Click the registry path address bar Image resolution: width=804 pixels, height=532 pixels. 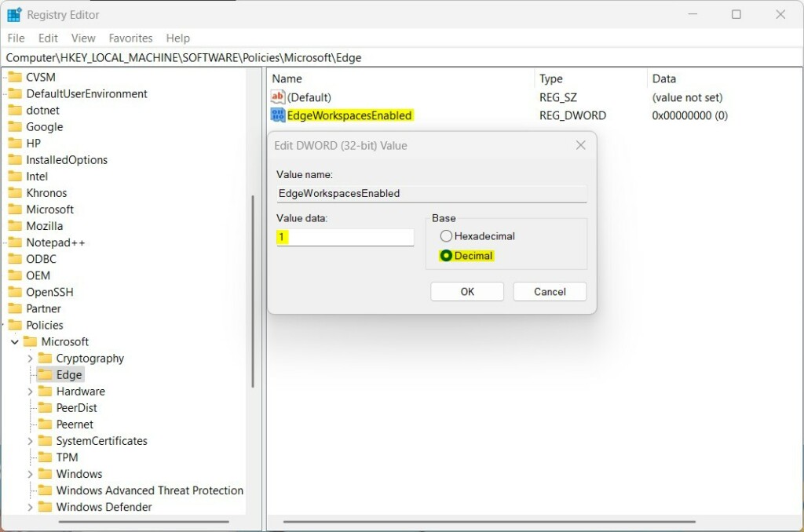[402, 57]
